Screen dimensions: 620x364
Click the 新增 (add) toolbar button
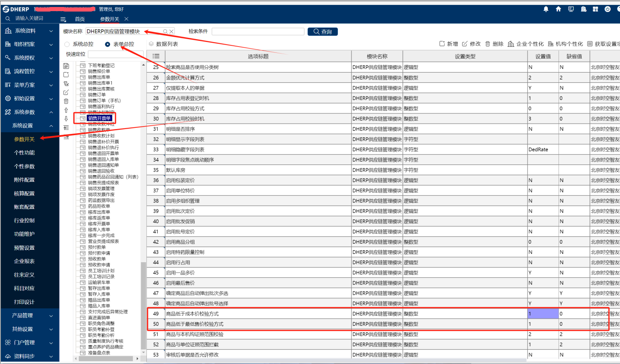(448, 44)
